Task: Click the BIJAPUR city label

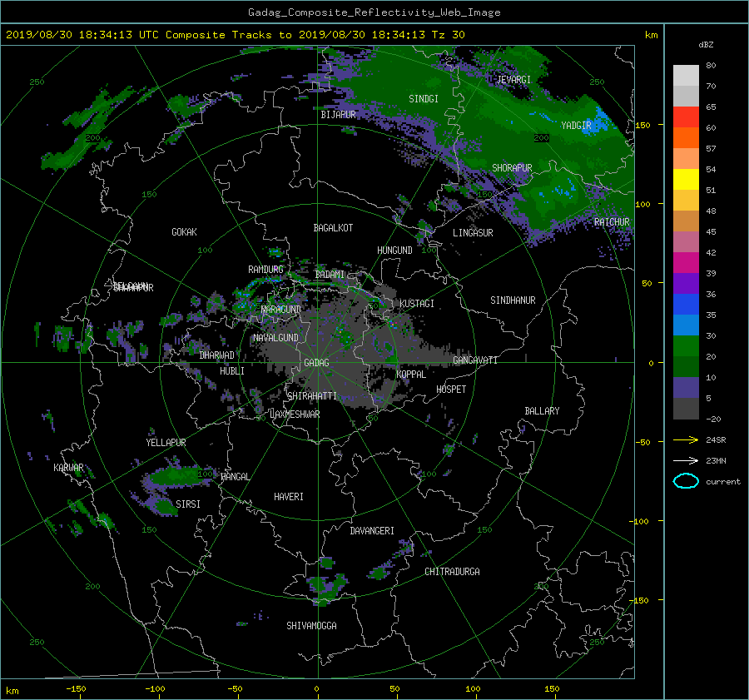Action: click(x=338, y=115)
